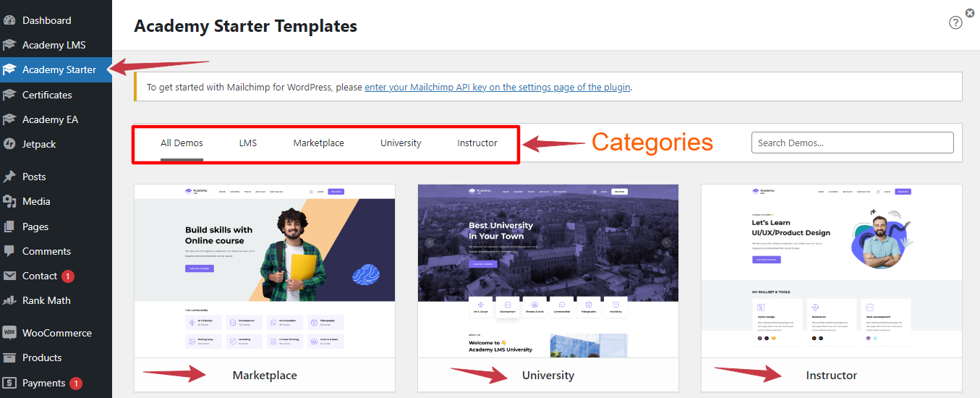980x398 pixels.
Task: Open the Instructor template preview thumbnail
Action: click(832, 271)
